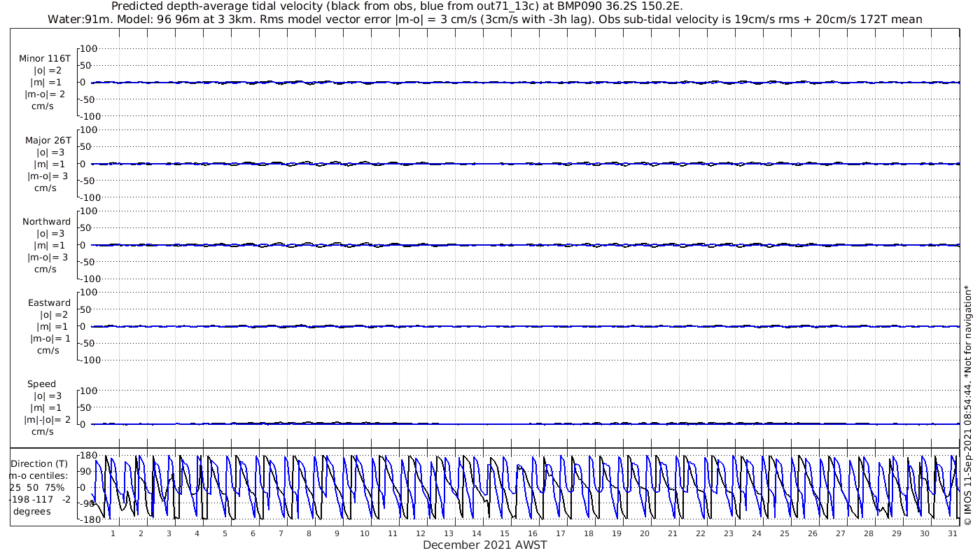Click the subtitle line starting 'Water:91m'
Viewport: 980px width, 560px height.
(x=484, y=19)
